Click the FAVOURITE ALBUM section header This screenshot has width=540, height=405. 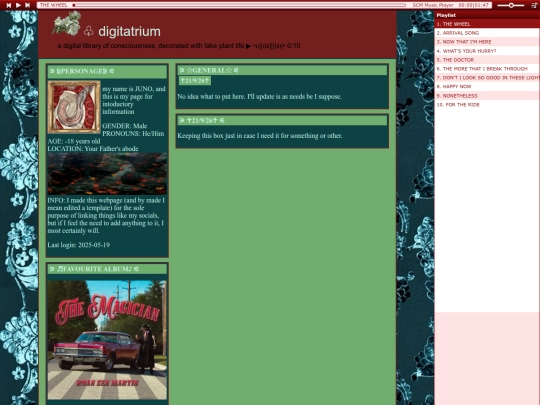[107, 269]
